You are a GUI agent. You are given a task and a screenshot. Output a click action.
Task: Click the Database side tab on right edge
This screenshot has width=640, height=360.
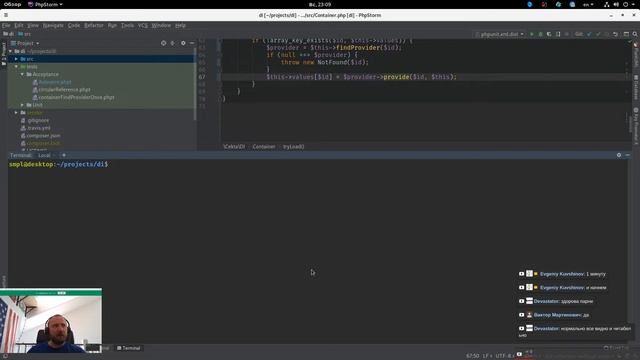pyautogui.click(x=636, y=88)
